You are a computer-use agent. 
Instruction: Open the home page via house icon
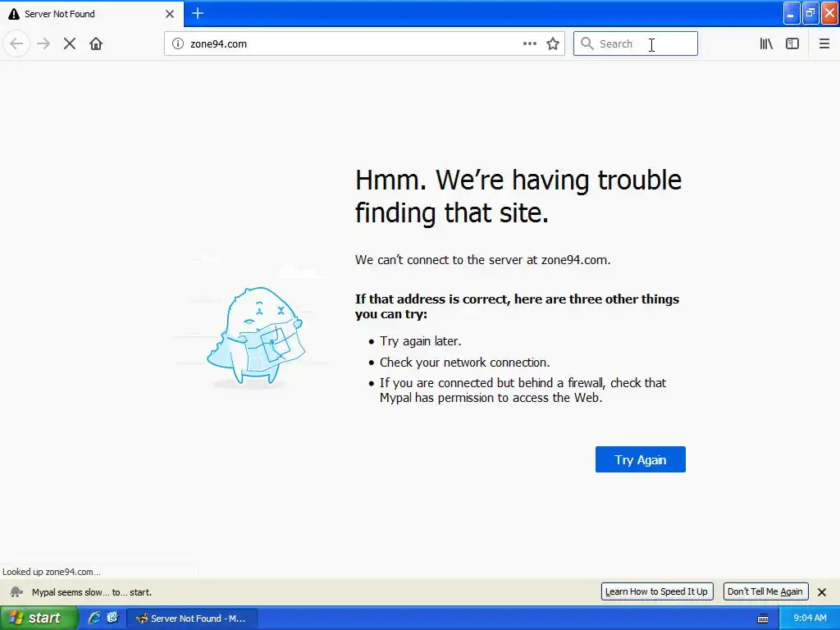coord(96,43)
